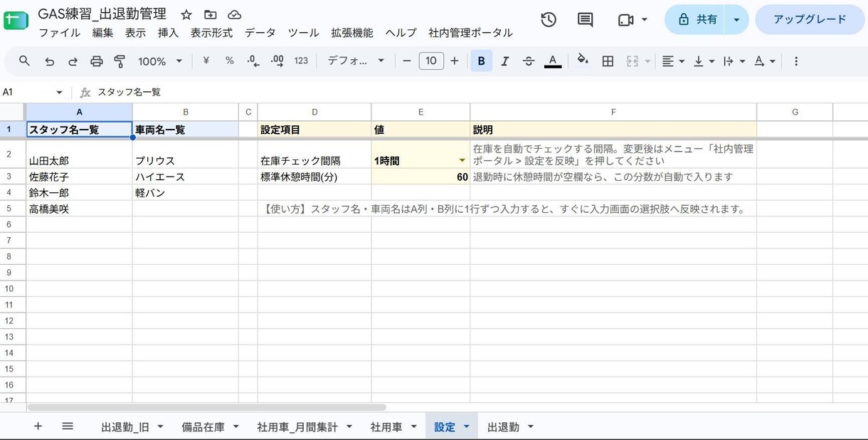Open the font family dropdown デフォ...
The width and height of the screenshot is (868, 440).
(356, 61)
